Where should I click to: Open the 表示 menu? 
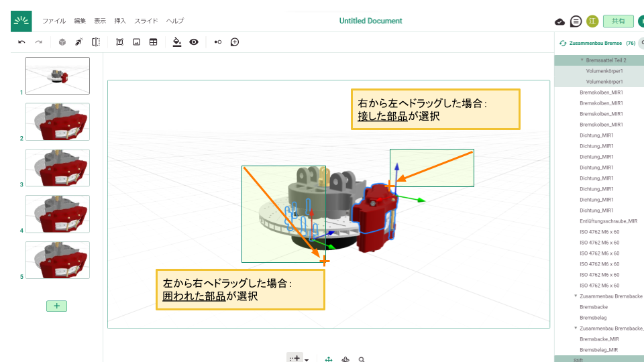100,21
